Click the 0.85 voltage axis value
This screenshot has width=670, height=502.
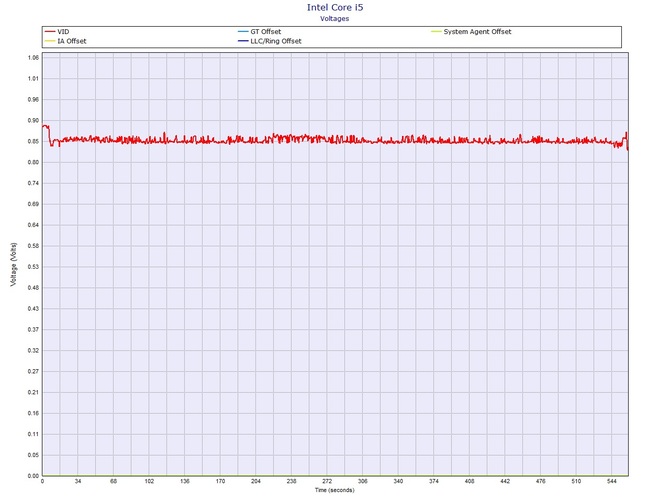point(33,141)
